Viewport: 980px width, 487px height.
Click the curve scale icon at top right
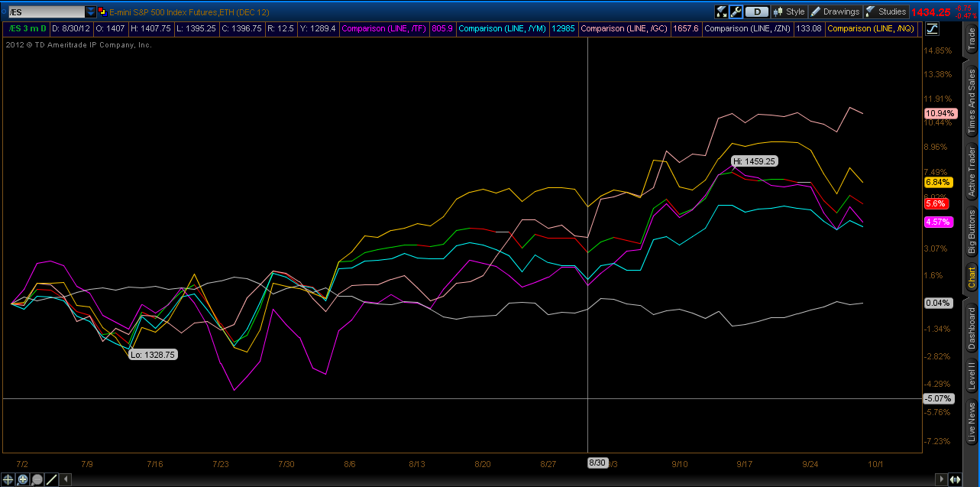coord(933,28)
